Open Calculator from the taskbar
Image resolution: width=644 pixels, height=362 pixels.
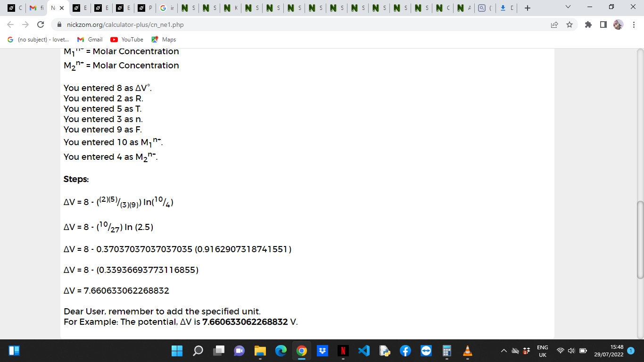click(447, 351)
